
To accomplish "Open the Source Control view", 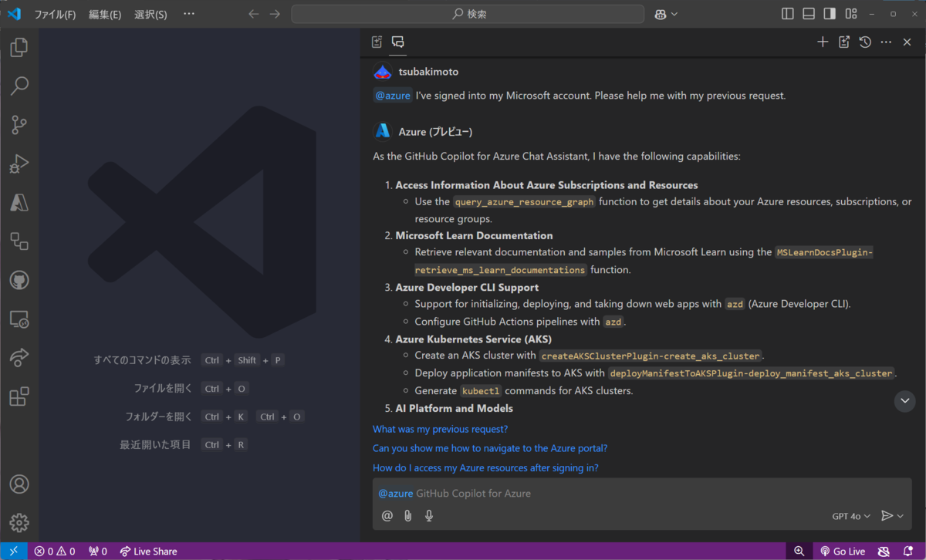I will 19,124.
